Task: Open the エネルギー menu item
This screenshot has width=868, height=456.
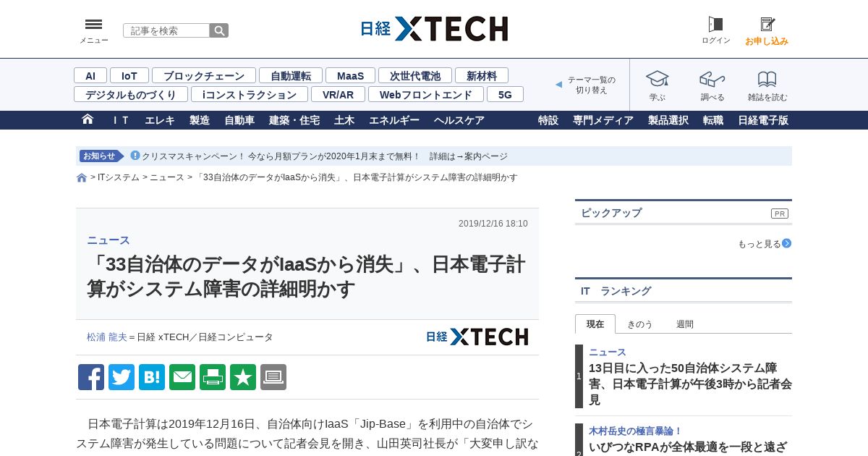Action: 394,120
